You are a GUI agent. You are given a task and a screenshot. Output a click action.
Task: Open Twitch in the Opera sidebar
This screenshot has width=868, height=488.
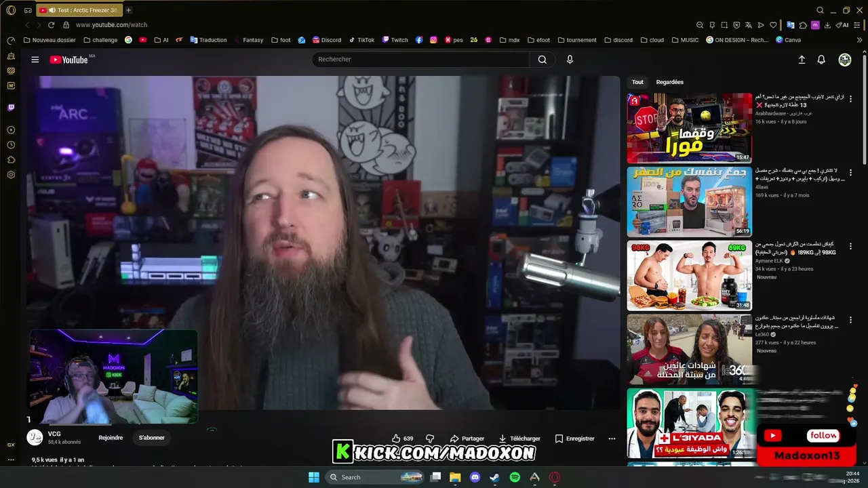click(11, 108)
